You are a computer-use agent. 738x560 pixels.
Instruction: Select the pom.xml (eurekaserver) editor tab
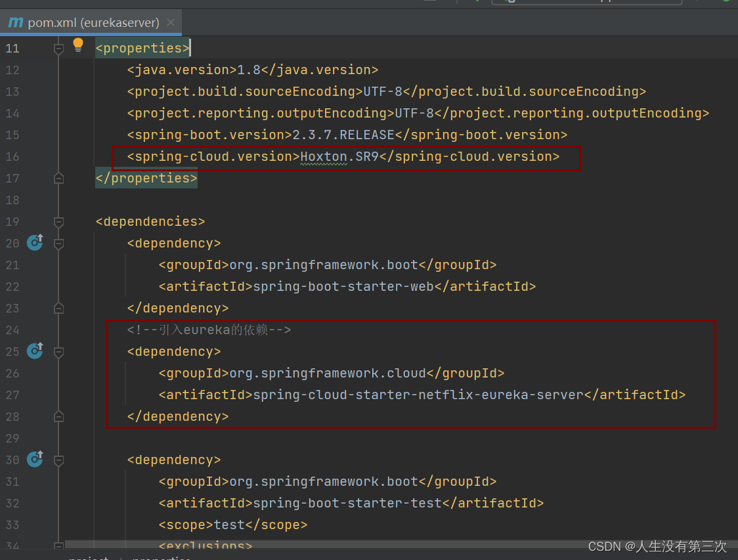pyautogui.click(x=91, y=22)
